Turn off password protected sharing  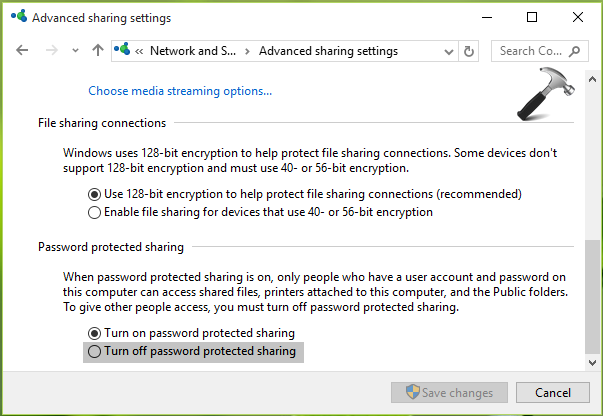[x=95, y=351]
